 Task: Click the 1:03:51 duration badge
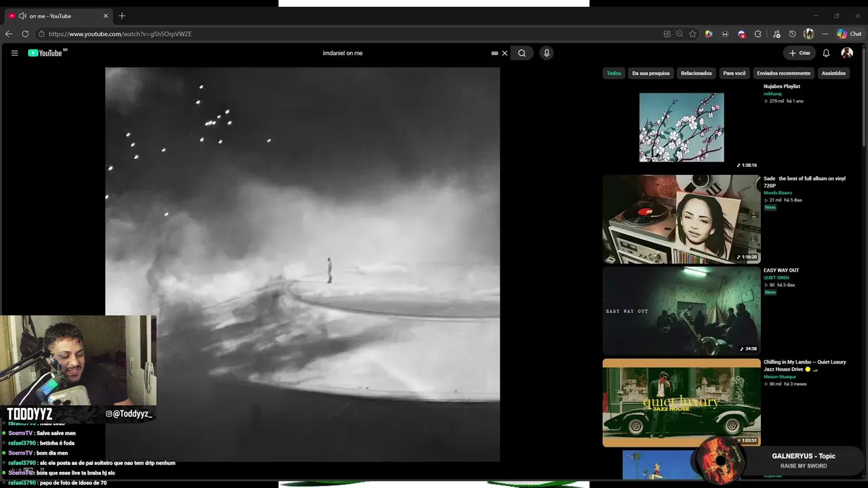747,441
